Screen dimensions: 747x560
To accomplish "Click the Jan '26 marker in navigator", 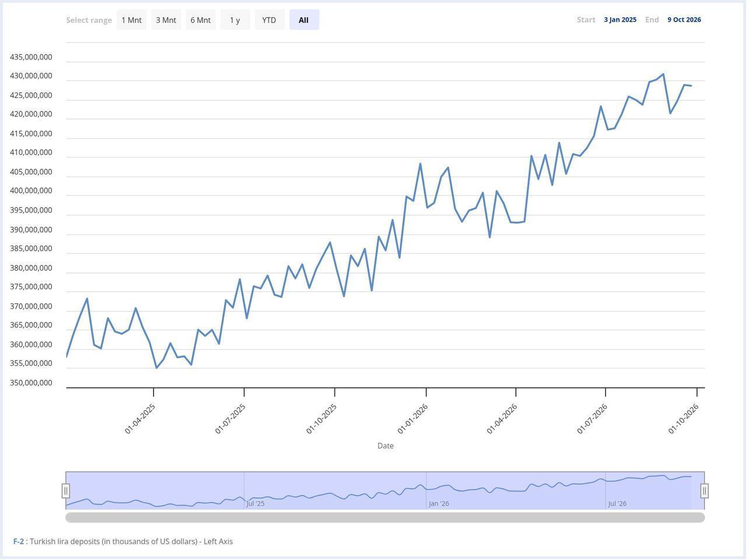I will point(439,503).
